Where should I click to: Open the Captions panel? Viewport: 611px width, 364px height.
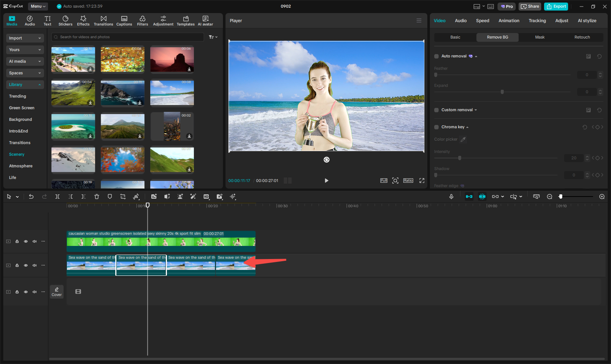coord(124,21)
